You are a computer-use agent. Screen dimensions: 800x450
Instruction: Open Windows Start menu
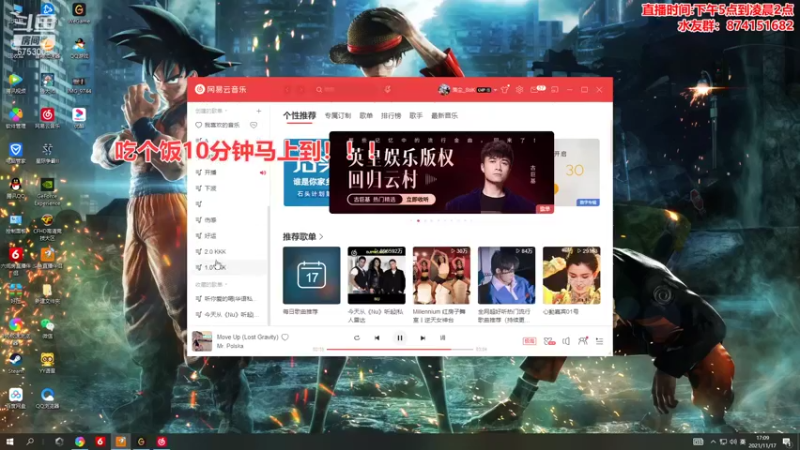coord(9,442)
